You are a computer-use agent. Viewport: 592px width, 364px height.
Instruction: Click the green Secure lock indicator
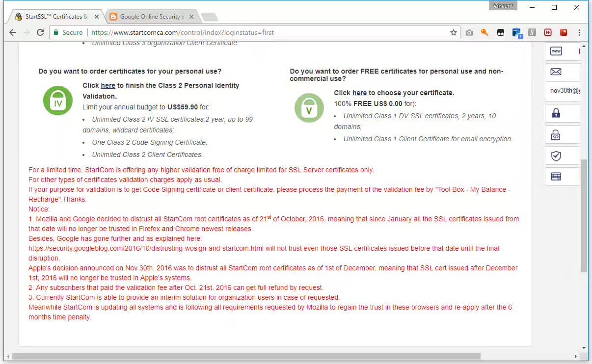68,32
